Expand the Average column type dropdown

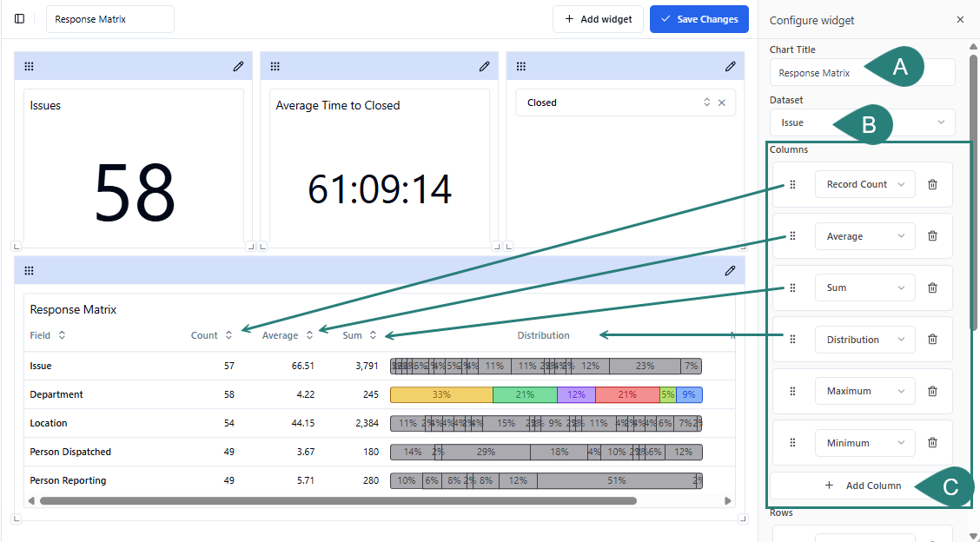(x=864, y=236)
